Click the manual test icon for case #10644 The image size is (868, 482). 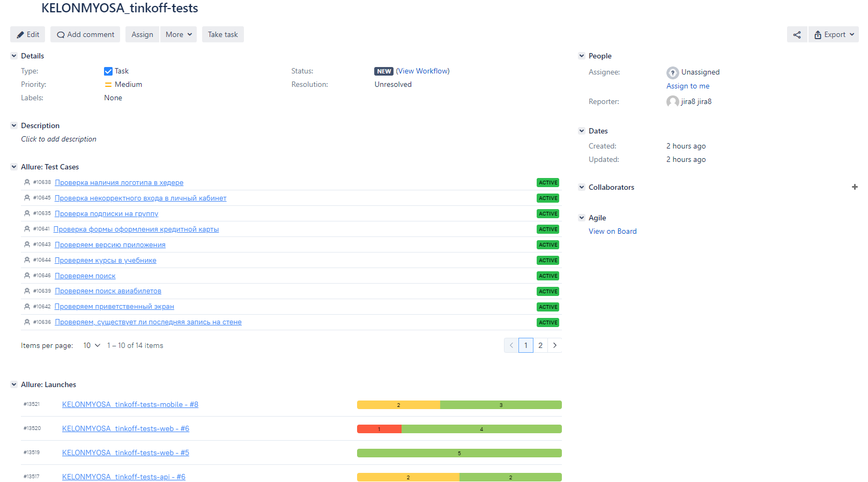(27, 260)
